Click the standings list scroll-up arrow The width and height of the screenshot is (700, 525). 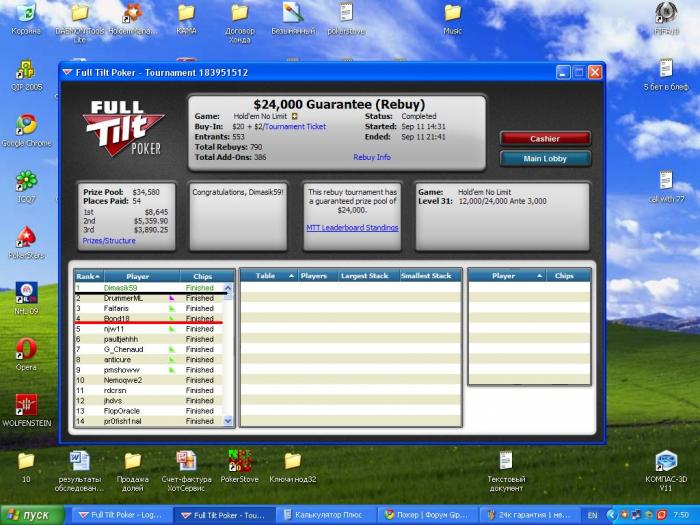(228, 288)
